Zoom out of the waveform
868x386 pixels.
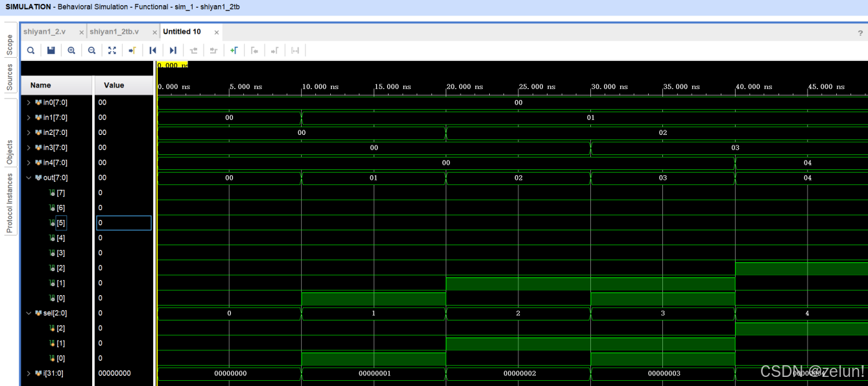tap(91, 51)
